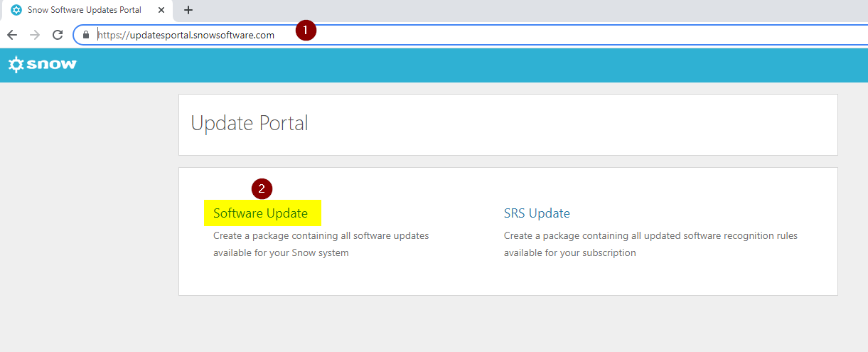Reload the page with the refresh icon

coord(58,34)
